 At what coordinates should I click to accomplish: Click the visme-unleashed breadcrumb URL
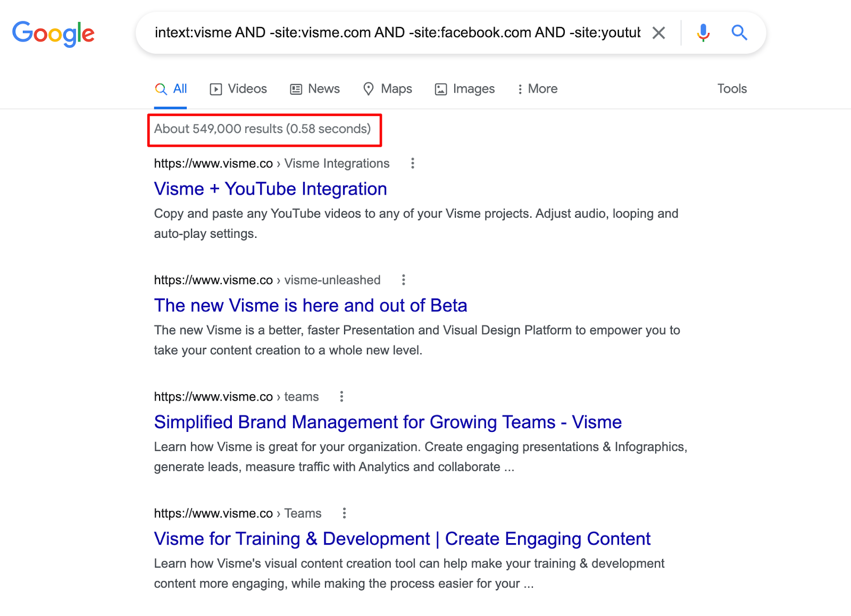267,280
